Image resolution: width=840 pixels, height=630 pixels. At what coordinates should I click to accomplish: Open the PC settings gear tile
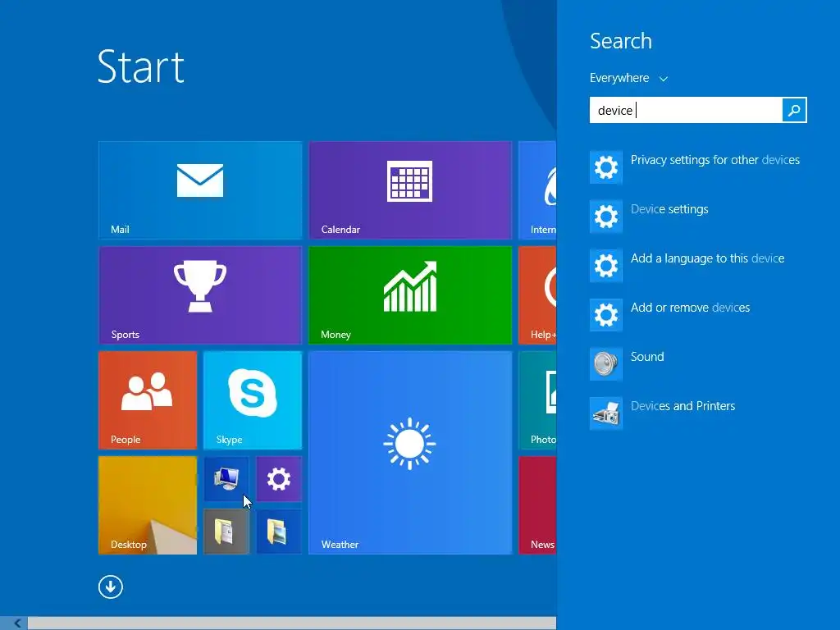(x=279, y=479)
